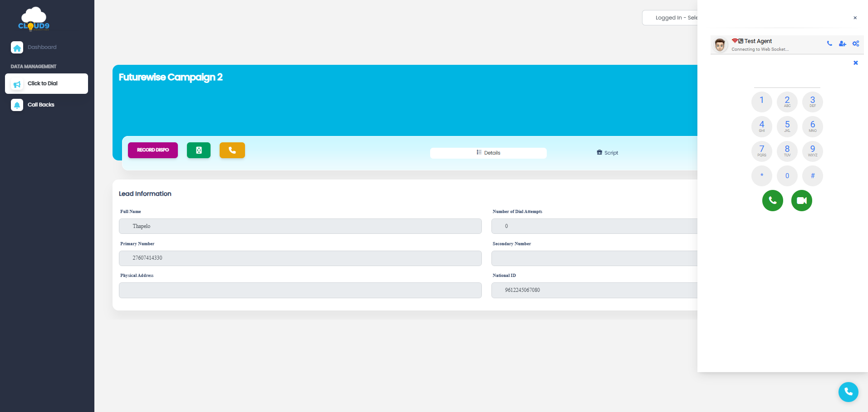Click the Secondary Number field

594,258
